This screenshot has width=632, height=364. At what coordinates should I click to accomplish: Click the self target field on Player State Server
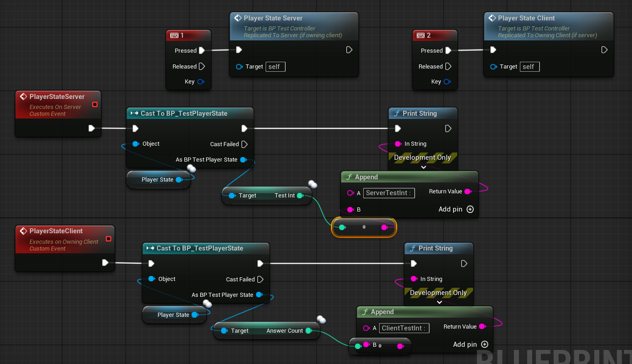pos(275,67)
